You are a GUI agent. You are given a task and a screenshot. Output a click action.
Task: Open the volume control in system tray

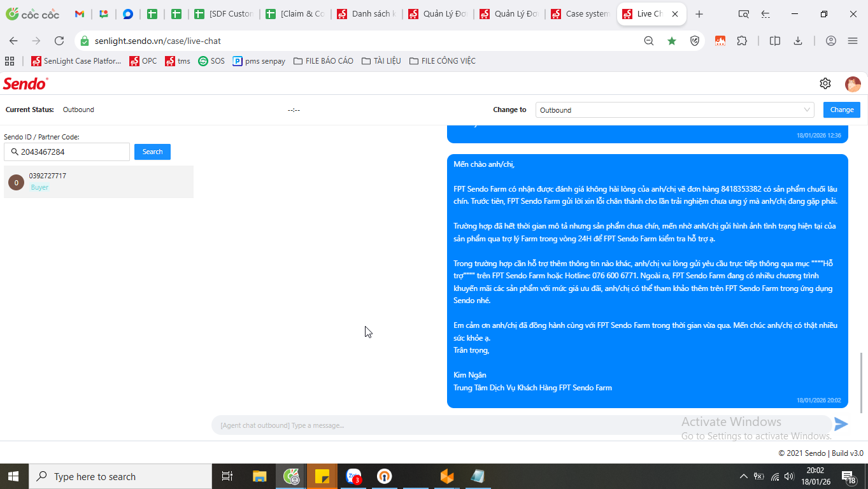[790, 476]
